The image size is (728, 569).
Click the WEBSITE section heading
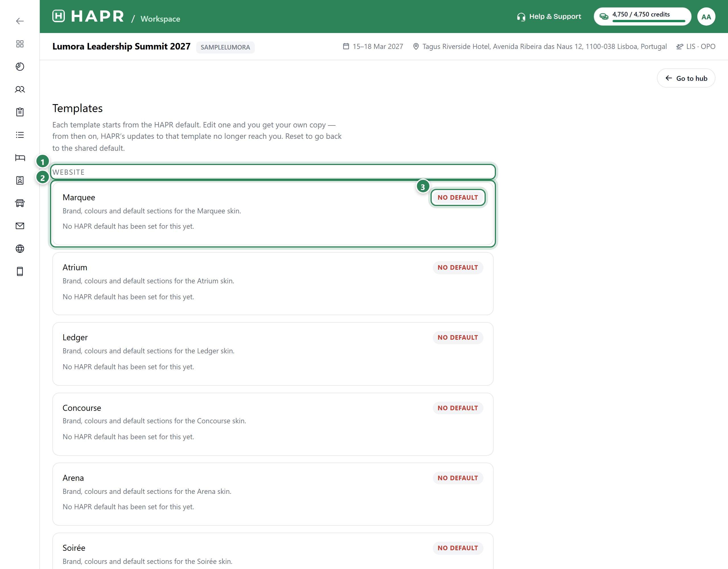coord(69,172)
